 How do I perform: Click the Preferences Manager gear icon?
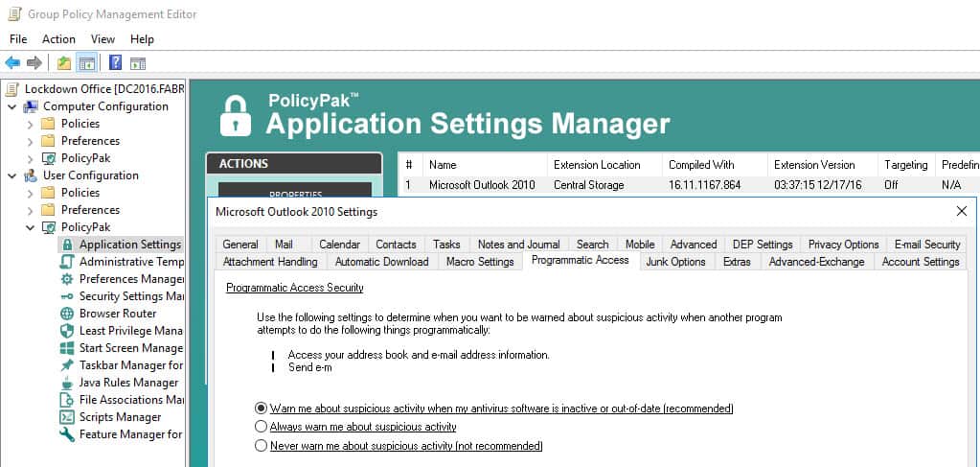point(67,279)
